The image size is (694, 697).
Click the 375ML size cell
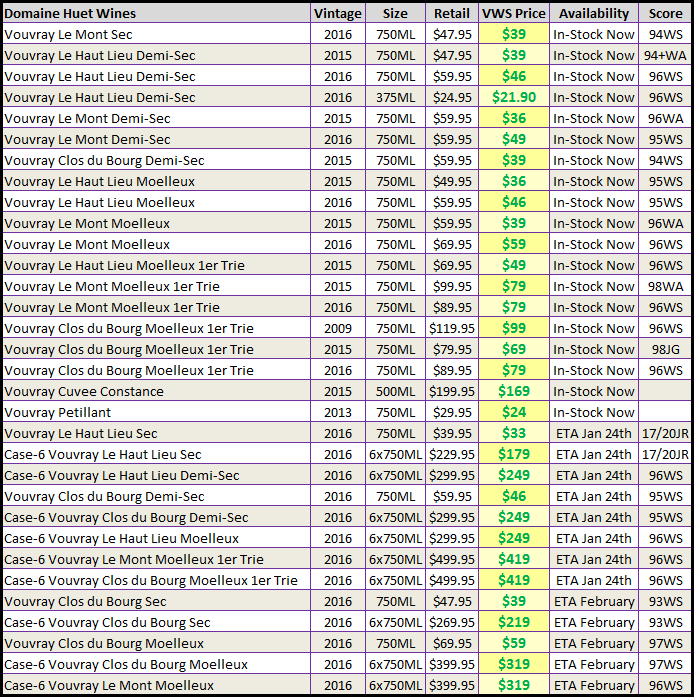pyautogui.click(x=395, y=97)
